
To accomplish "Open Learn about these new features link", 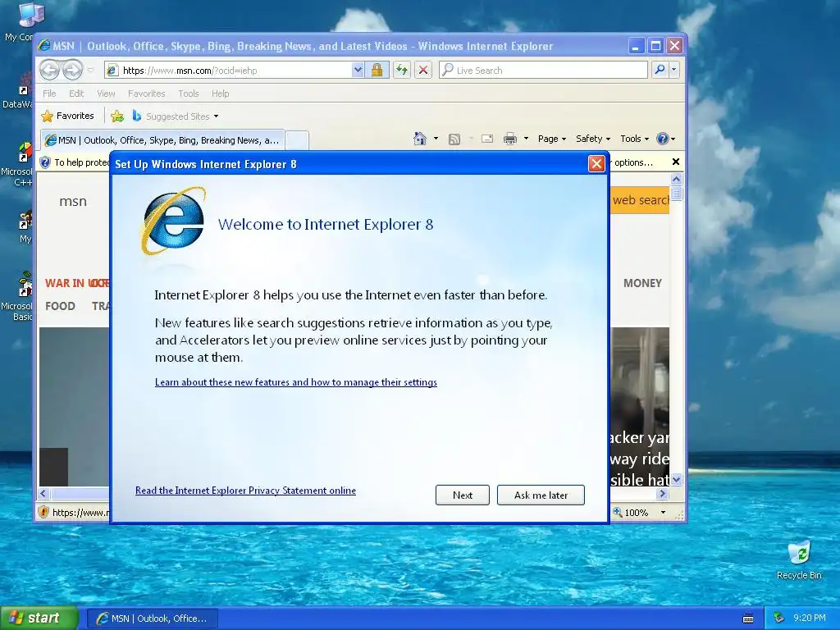I will tap(295, 382).
